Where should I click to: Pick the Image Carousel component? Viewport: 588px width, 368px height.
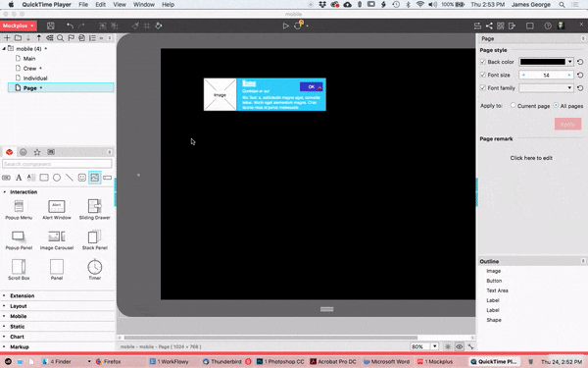[57, 240]
